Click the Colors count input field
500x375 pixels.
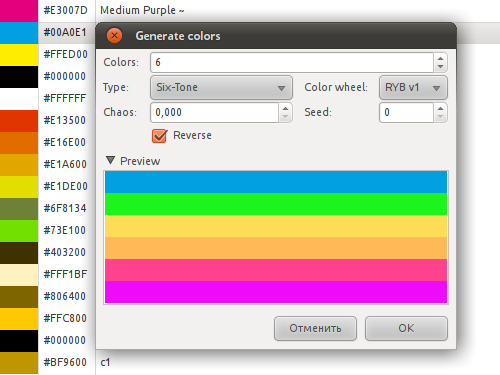(x=292, y=62)
